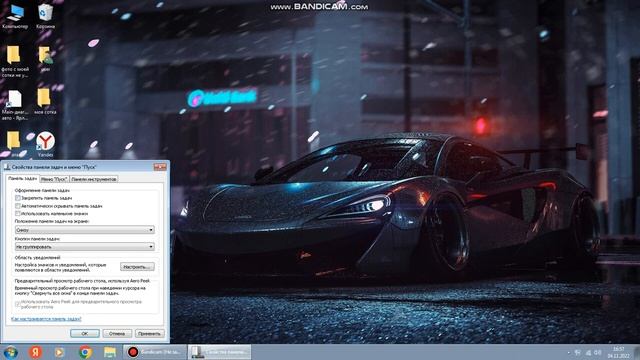This screenshot has width=640, height=360.
Task: Switch to the Bandicam taskbar window
Action: pyautogui.click(x=155, y=352)
